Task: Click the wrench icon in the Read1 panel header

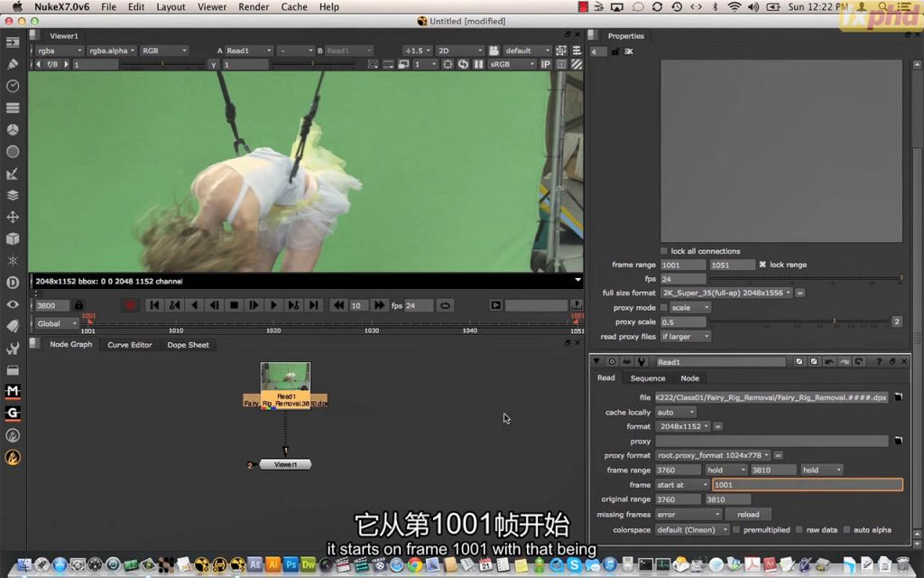Action: point(642,361)
